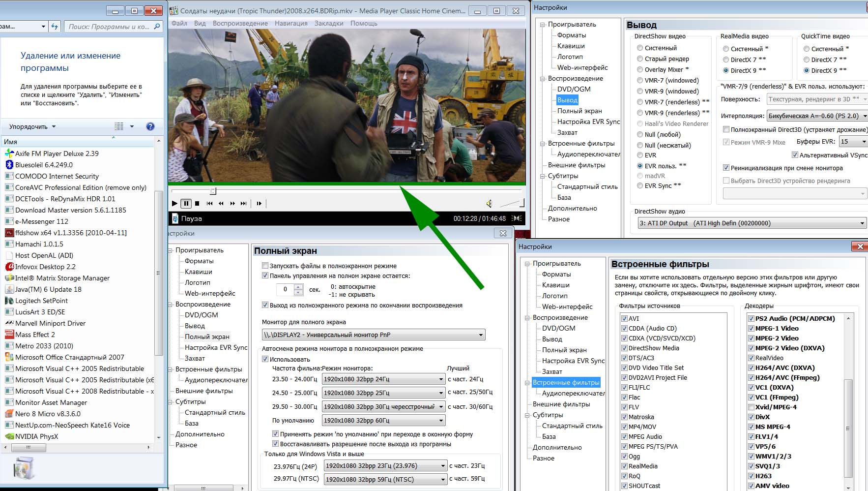Image resolution: width=868 pixels, height=491 pixels.
Task: Select VMR-9 (renderless) renderer option
Action: pos(640,113)
